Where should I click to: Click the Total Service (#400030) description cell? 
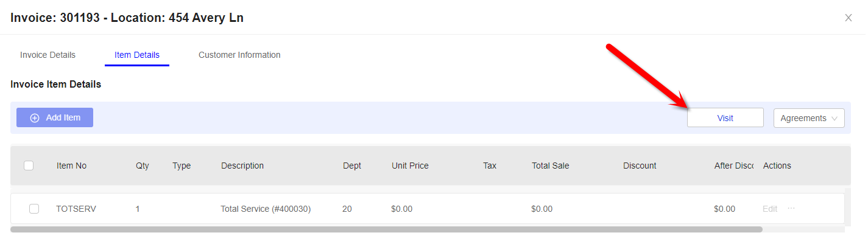(266, 209)
